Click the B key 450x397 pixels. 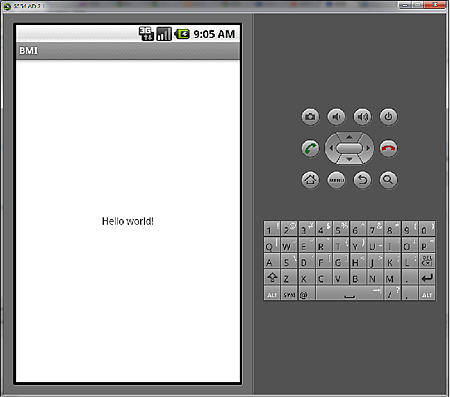(x=358, y=277)
